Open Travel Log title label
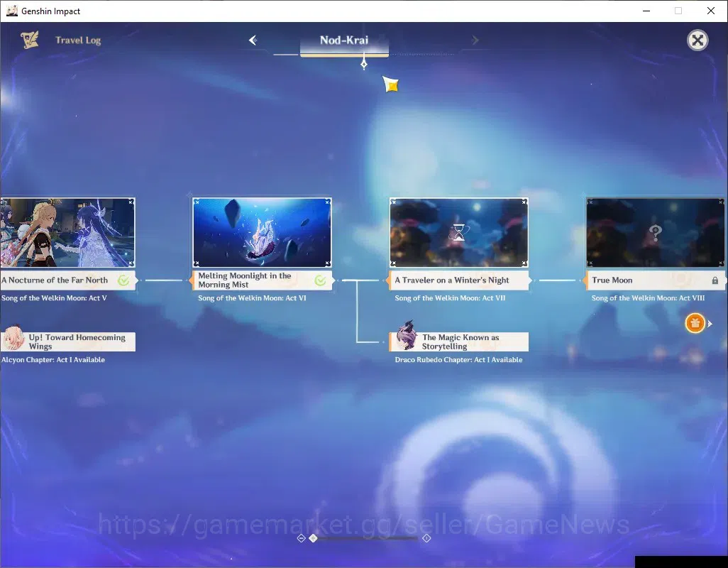Image resolution: width=728 pixels, height=568 pixels. [x=78, y=40]
